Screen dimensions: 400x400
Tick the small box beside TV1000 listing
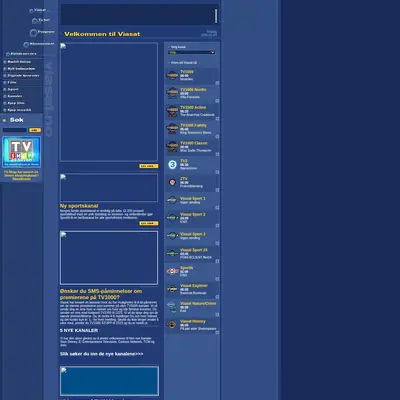[217, 83]
